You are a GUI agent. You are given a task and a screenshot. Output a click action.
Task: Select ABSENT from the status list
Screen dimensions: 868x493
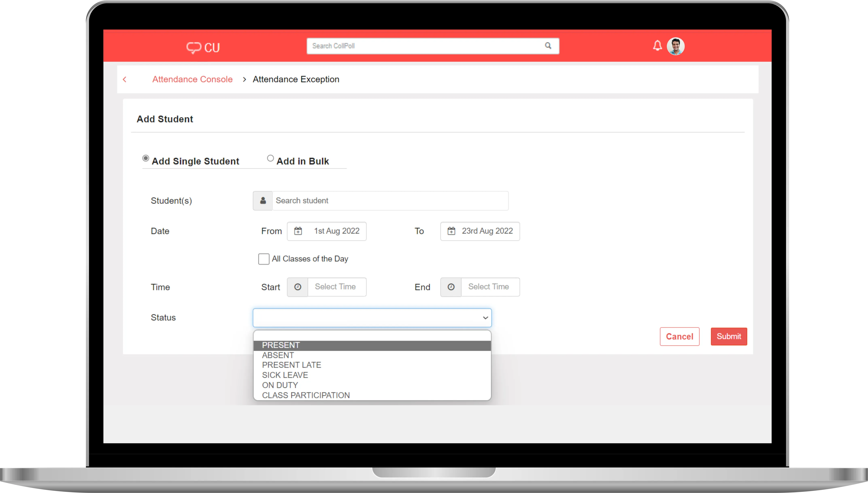coord(278,355)
